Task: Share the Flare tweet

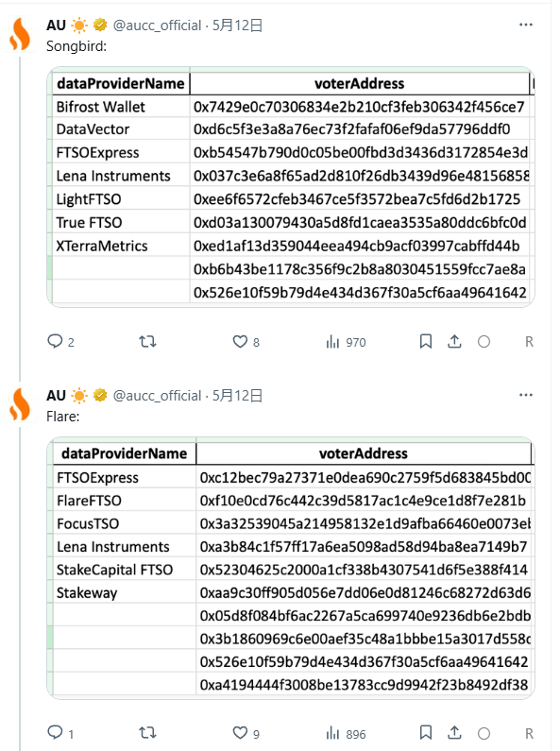Action: [x=454, y=733]
